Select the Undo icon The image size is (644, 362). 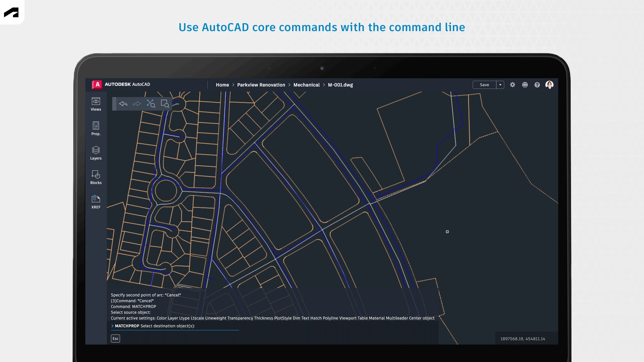(123, 103)
